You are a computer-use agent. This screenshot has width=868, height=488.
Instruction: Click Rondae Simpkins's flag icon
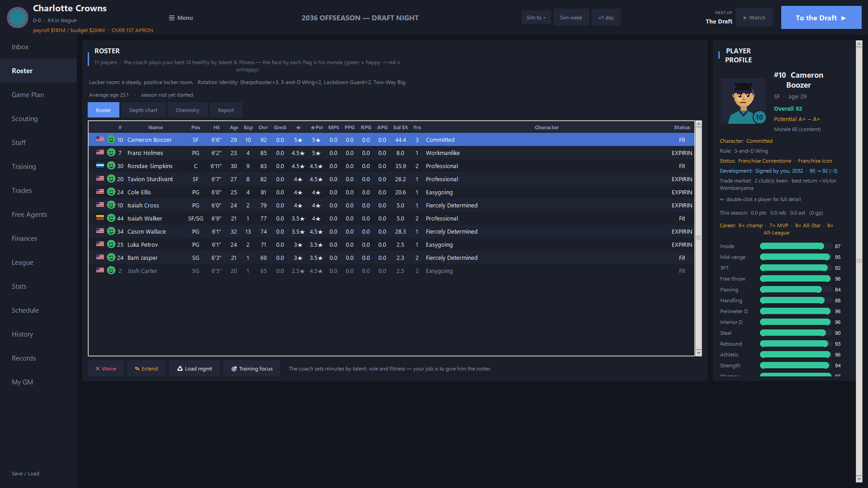coord(100,166)
